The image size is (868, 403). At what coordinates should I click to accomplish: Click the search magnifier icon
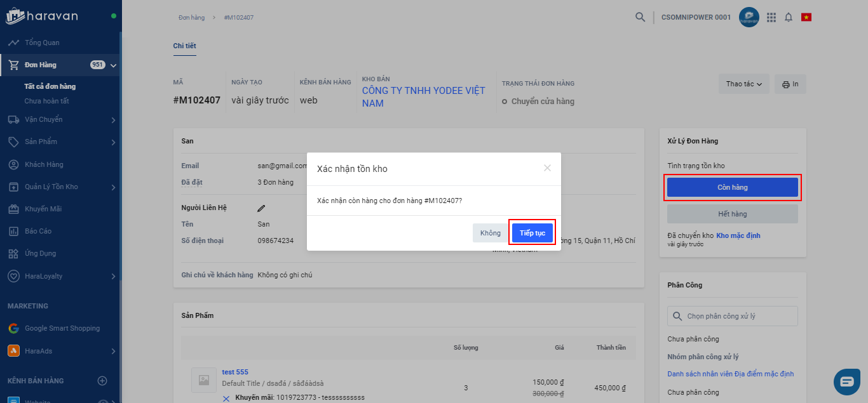click(x=640, y=17)
